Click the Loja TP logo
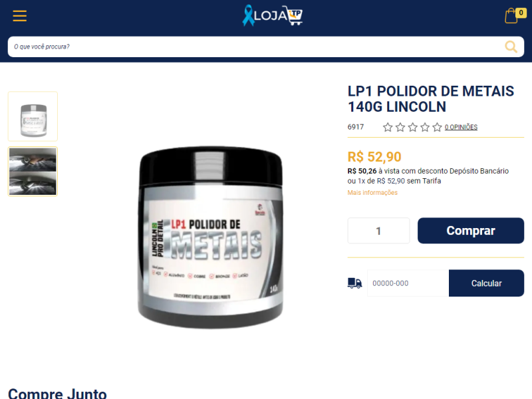This screenshot has height=399, width=532. point(272,15)
